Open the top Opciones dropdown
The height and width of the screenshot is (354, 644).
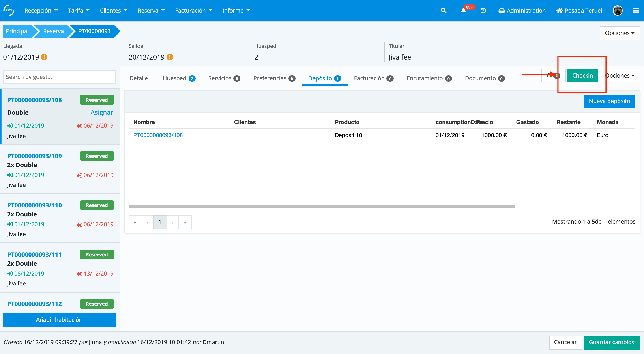point(619,33)
